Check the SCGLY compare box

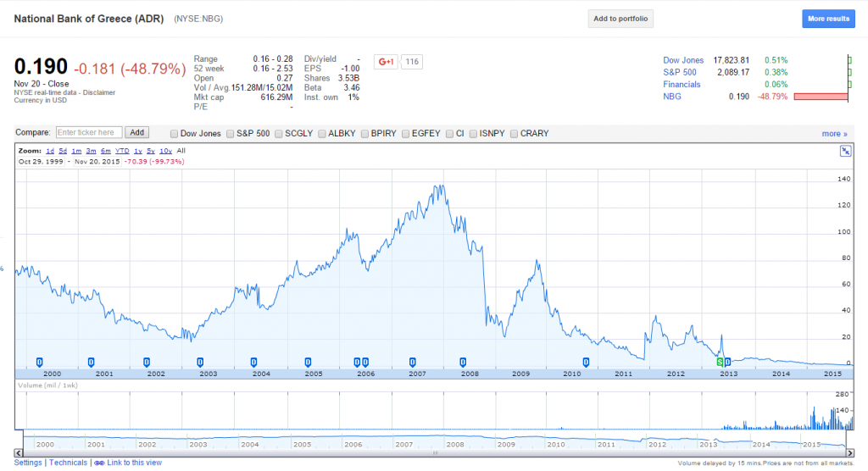278,133
